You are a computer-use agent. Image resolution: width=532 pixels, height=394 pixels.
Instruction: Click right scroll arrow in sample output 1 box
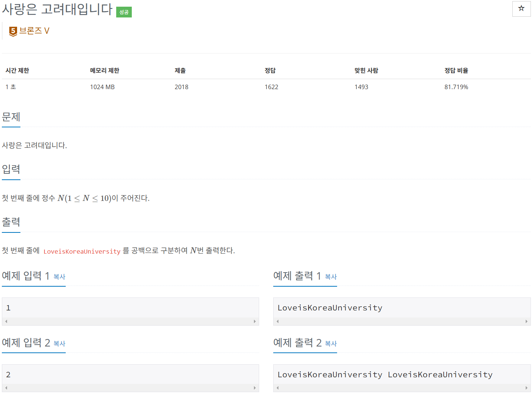pos(526,321)
